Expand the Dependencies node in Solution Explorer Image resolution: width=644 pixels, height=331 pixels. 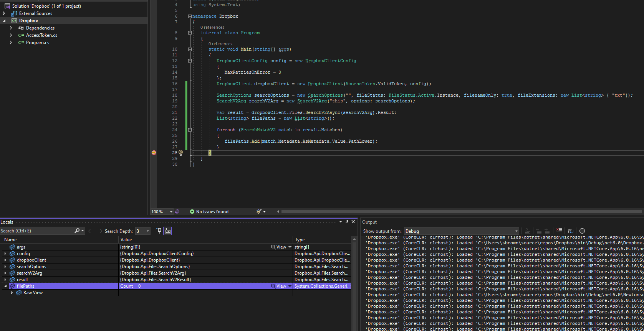point(11,28)
